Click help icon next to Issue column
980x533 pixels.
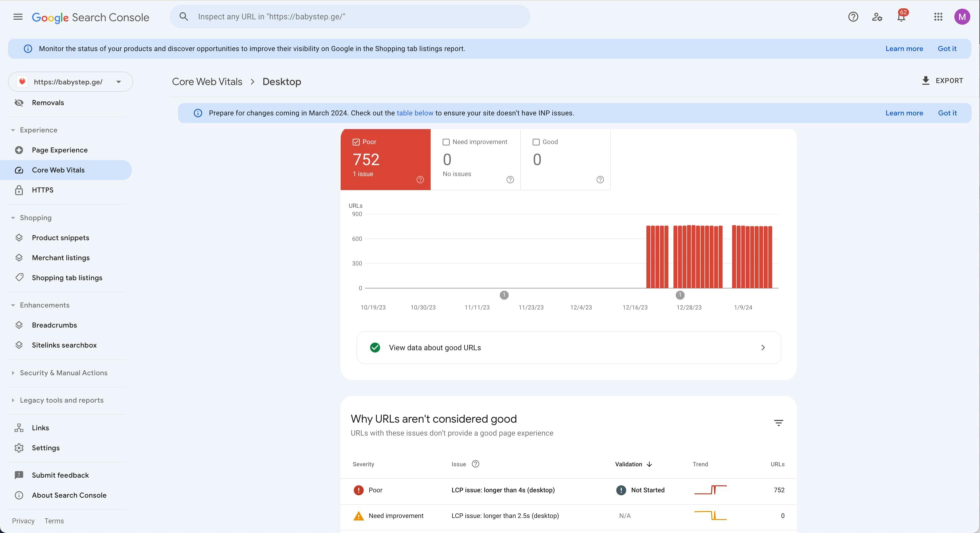(x=476, y=464)
